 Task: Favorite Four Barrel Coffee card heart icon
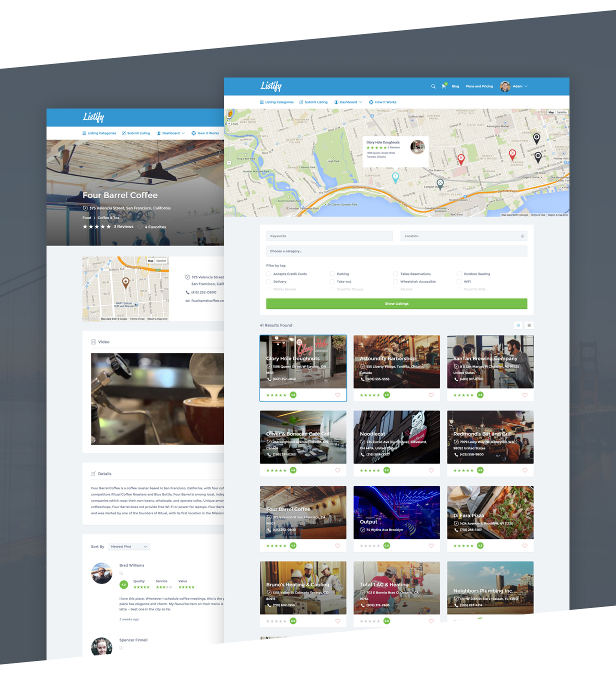tap(337, 546)
